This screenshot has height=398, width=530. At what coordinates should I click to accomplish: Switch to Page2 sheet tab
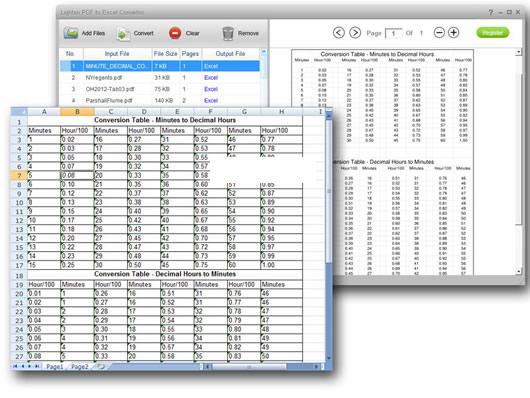(79, 367)
